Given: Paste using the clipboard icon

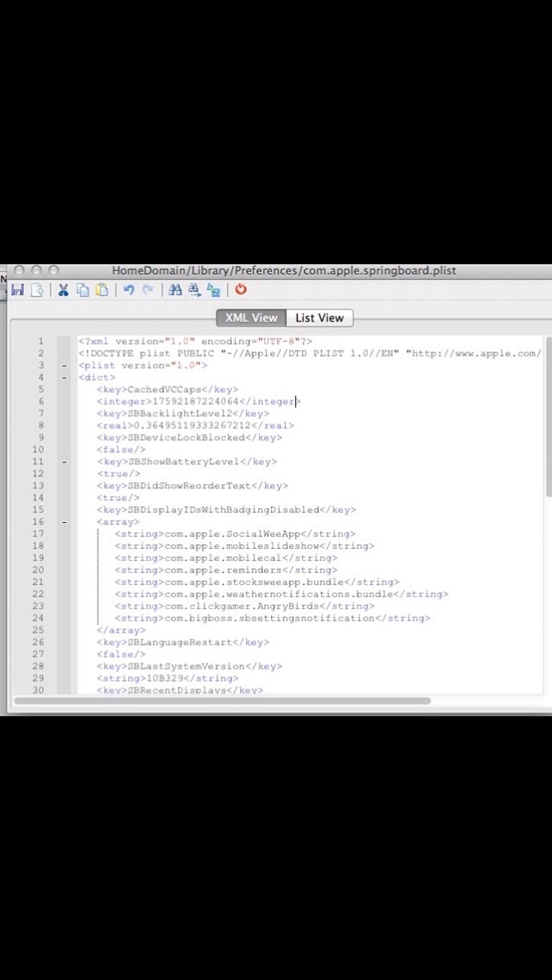Looking at the screenshot, I should coord(102,290).
